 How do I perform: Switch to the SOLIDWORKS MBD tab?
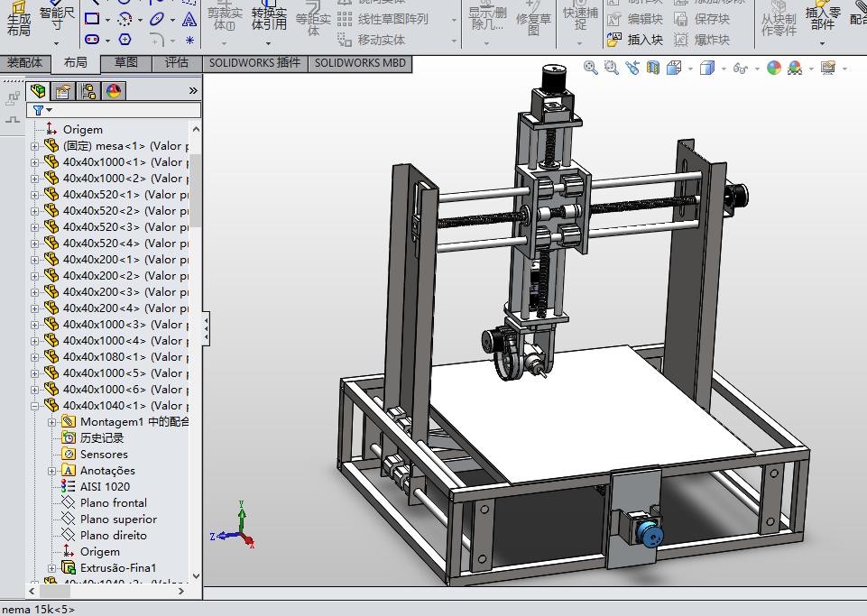coord(361,63)
